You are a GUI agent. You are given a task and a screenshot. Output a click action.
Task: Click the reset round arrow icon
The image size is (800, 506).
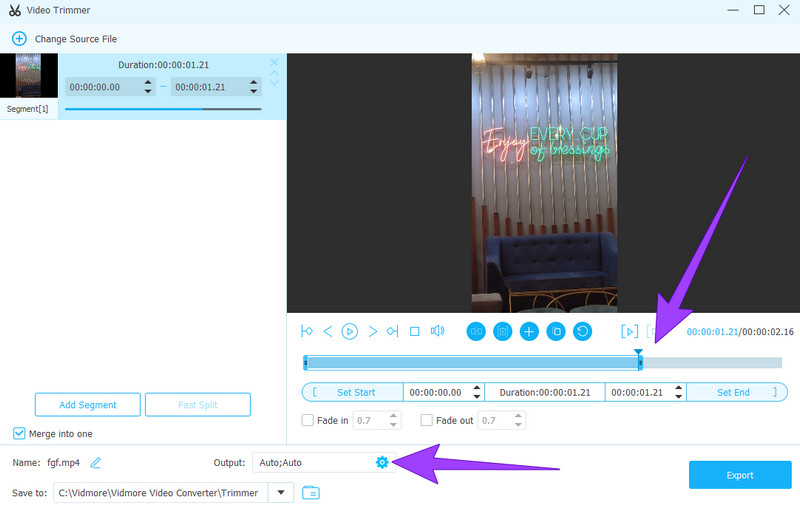583,332
